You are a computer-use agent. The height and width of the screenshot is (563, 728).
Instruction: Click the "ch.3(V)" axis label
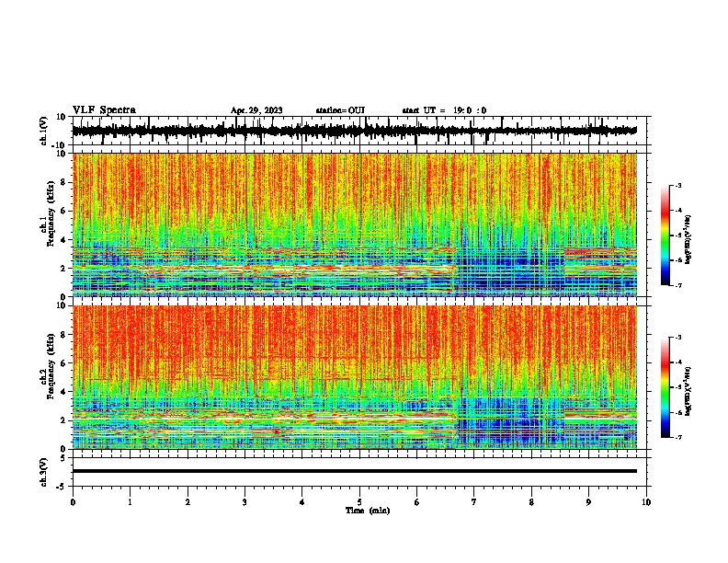44,472
